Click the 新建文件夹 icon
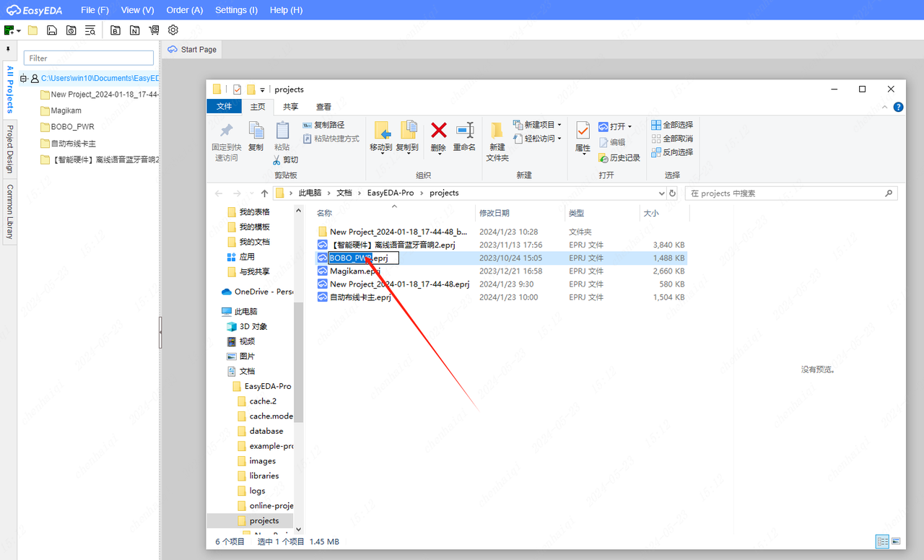Image resolution: width=924 pixels, height=560 pixels. (x=497, y=141)
